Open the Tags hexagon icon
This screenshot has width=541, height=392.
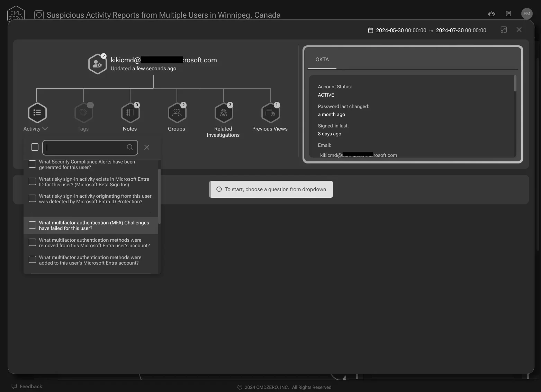coord(83,113)
